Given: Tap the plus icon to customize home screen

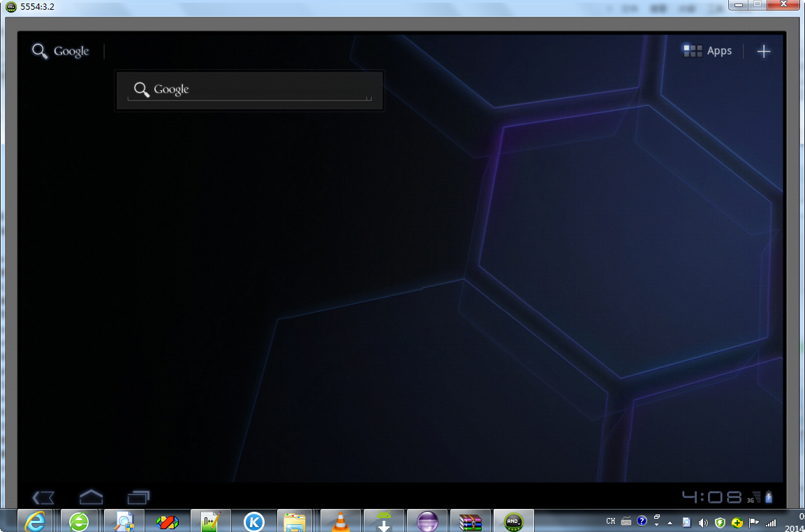Looking at the screenshot, I should (x=764, y=52).
